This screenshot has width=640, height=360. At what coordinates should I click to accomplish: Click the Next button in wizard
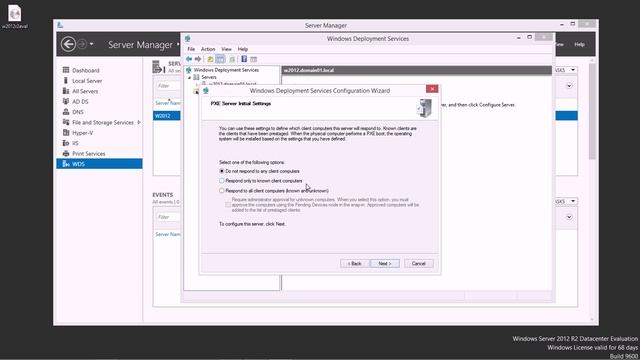[384, 264]
